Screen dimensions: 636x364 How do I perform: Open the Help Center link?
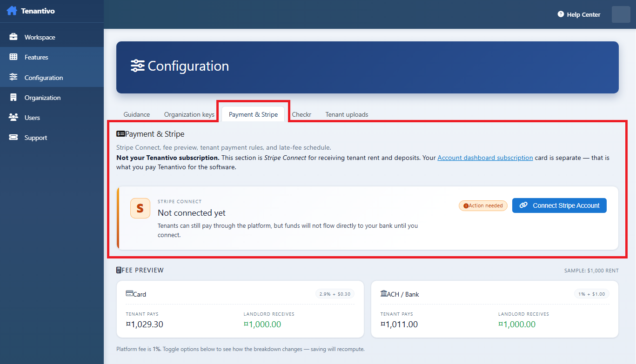tap(579, 14)
